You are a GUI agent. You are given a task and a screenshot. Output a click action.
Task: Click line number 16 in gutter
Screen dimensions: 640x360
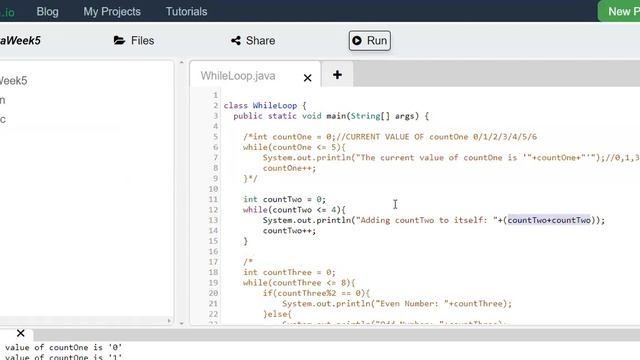click(213, 251)
